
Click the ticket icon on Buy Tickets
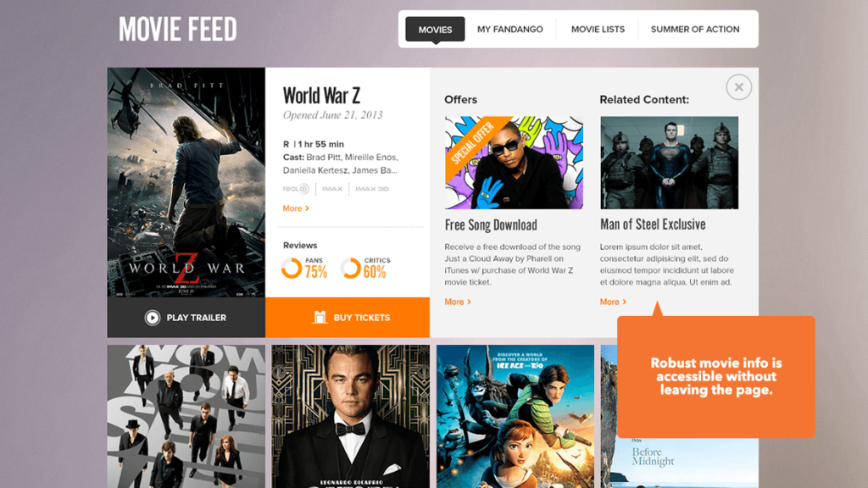(320, 317)
